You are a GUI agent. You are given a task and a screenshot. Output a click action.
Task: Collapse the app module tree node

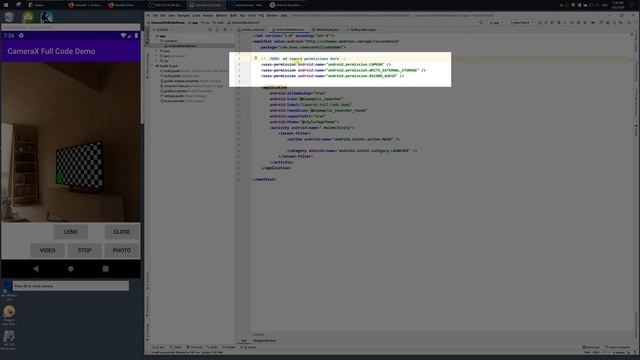(x=153, y=36)
